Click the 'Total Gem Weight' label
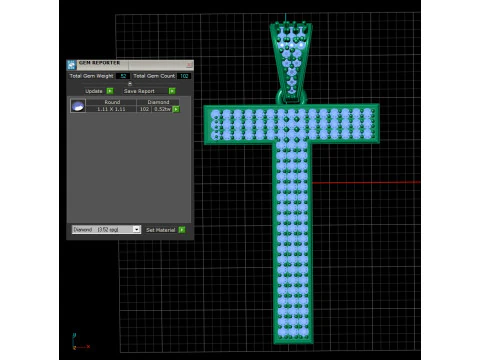 (91, 76)
